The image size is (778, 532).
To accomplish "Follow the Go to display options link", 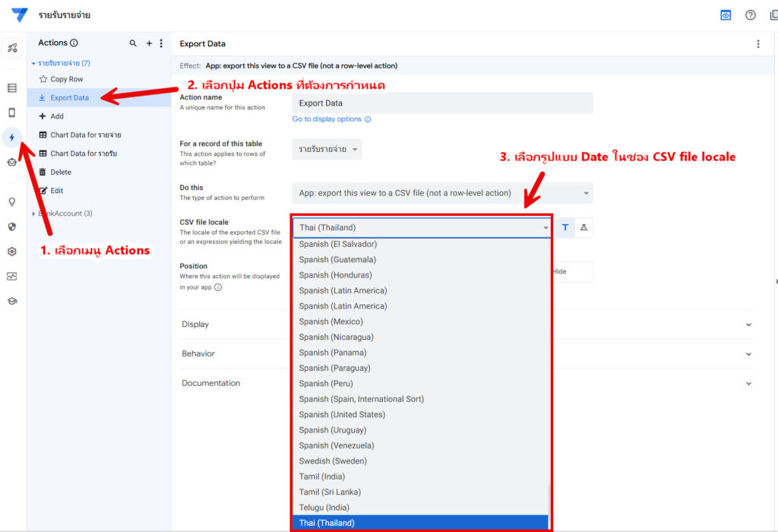I will (x=327, y=119).
